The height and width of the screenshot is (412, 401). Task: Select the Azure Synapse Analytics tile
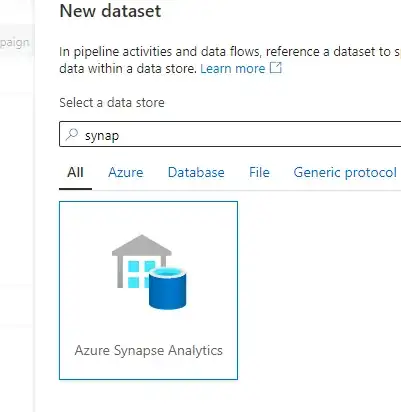click(x=148, y=290)
